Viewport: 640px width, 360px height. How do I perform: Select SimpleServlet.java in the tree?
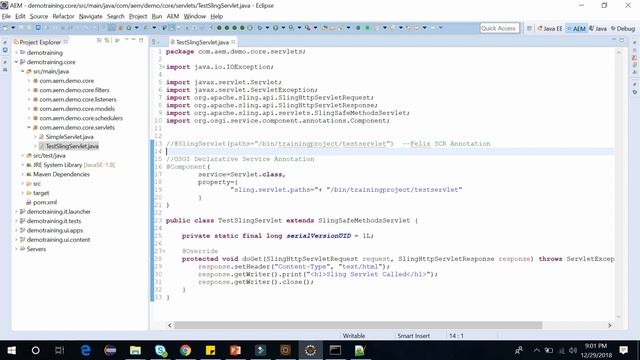(69, 137)
